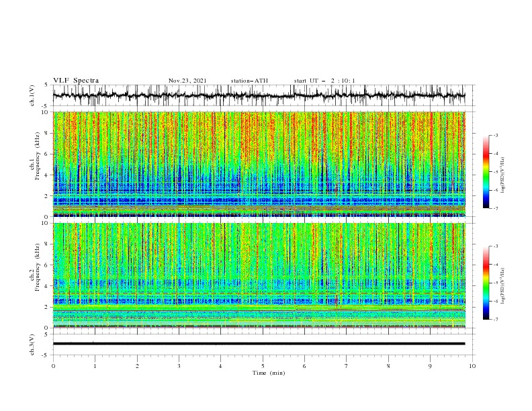Click the "-7" label on the lower colorbar

click(496, 319)
